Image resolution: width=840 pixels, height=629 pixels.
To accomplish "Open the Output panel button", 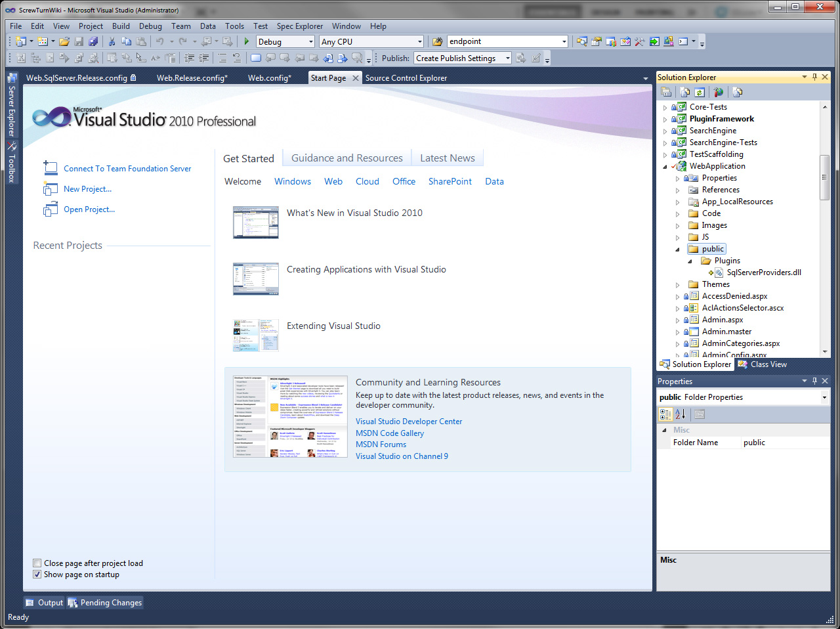I will (x=45, y=603).
